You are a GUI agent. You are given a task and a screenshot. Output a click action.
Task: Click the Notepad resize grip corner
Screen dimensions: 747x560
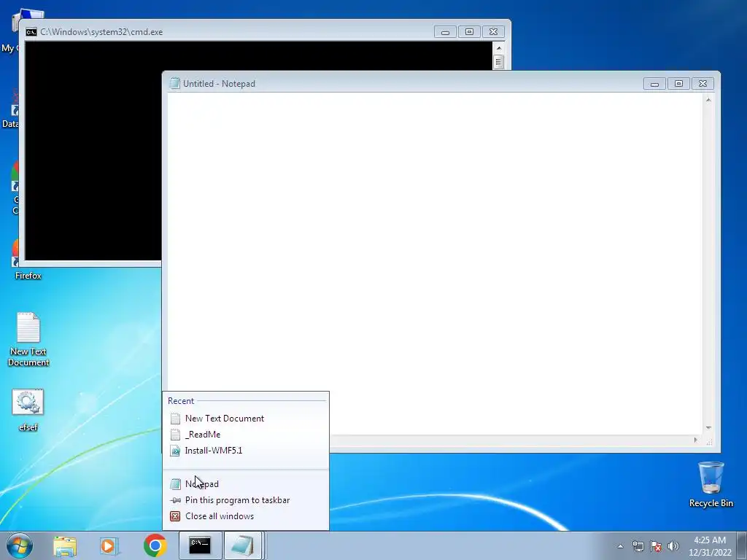[709, 441]
